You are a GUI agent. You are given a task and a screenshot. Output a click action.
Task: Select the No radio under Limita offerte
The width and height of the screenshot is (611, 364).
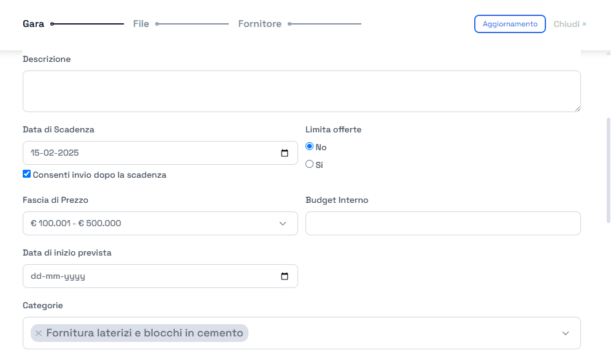310,146
